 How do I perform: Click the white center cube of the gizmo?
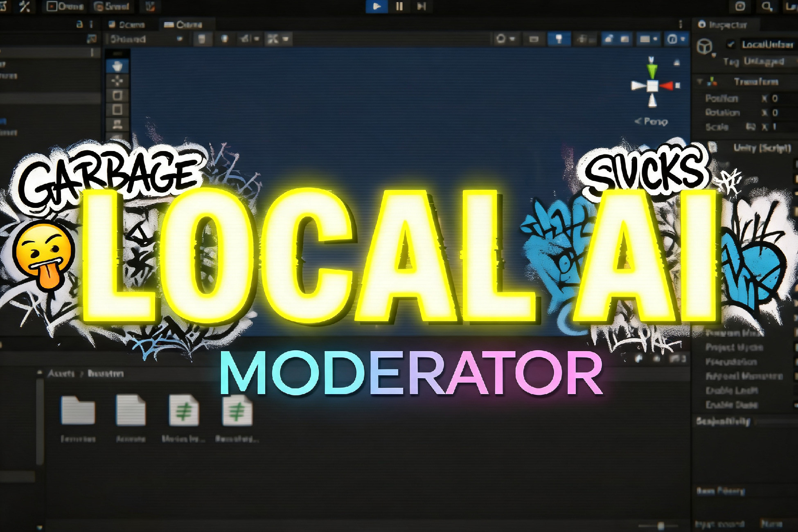[652, 86]
